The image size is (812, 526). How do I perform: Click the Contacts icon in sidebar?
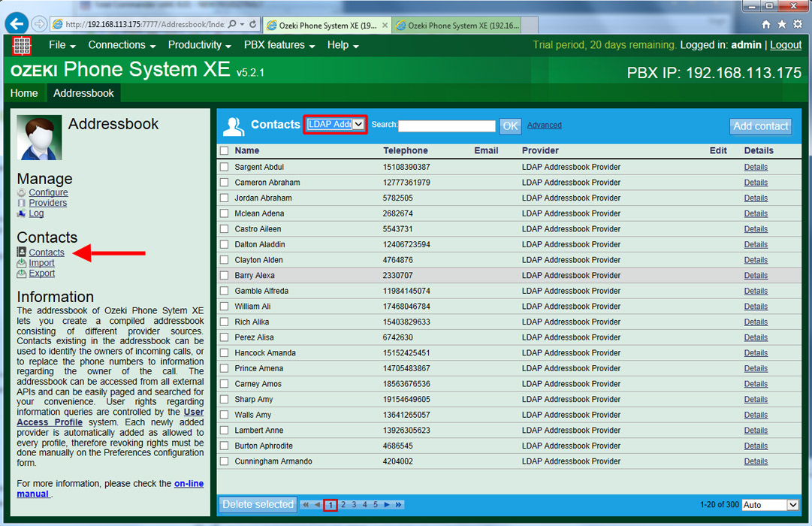click(x=21, y=252)
